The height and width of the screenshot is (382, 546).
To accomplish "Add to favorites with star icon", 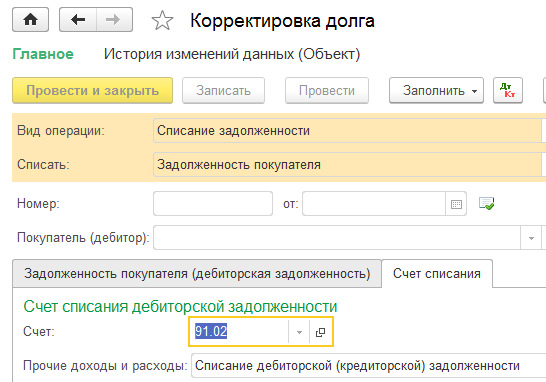I will [x=162, y=21].
